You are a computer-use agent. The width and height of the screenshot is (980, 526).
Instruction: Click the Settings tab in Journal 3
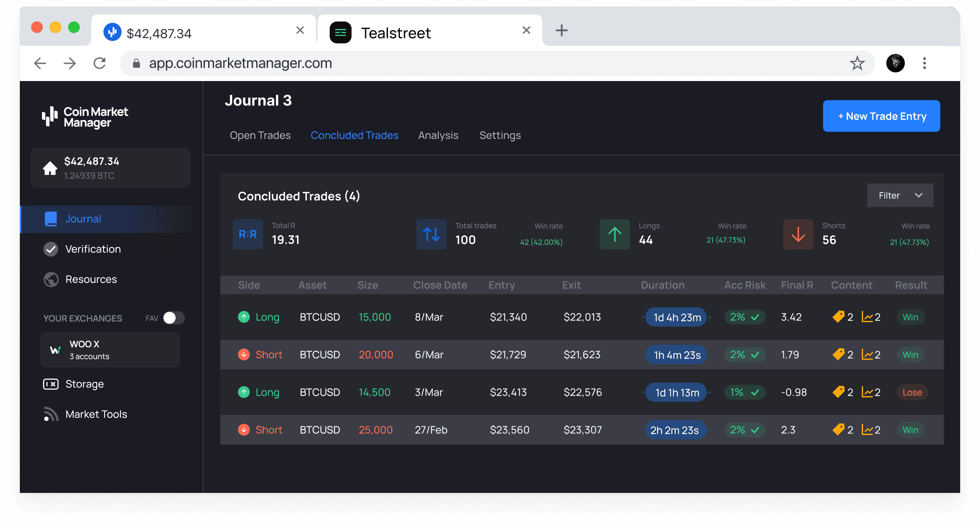[499, 136]
